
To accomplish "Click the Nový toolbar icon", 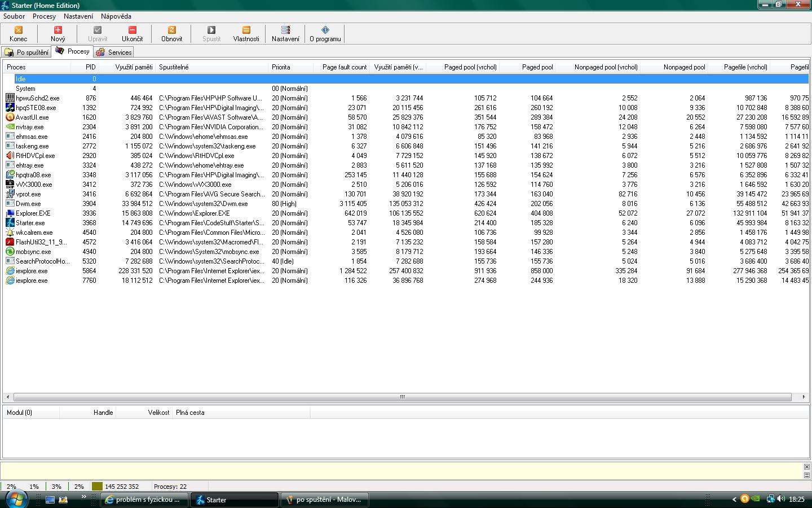I will [x=58, y=30].
